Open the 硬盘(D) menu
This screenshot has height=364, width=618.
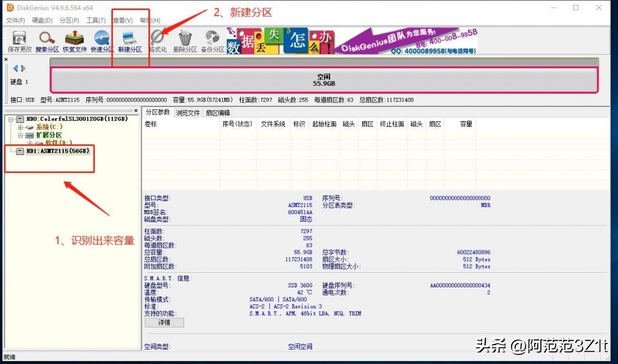pos(42,20)
